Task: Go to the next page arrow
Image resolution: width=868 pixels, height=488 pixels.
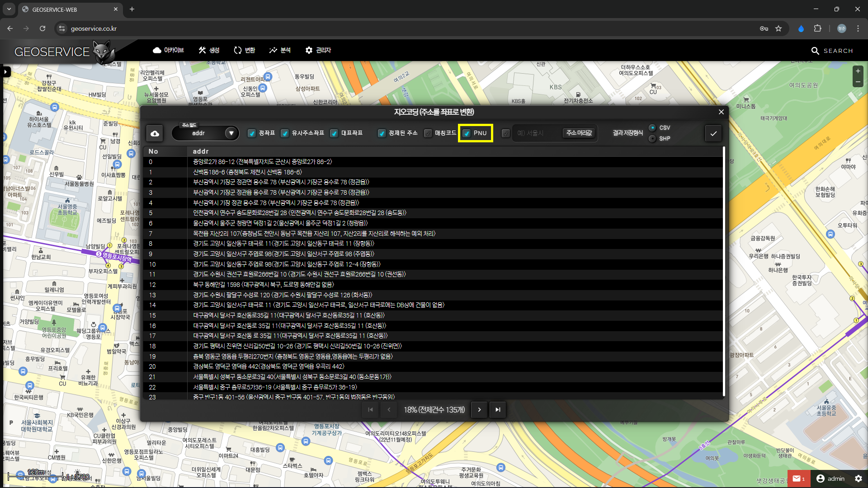Action: point(479,410)
